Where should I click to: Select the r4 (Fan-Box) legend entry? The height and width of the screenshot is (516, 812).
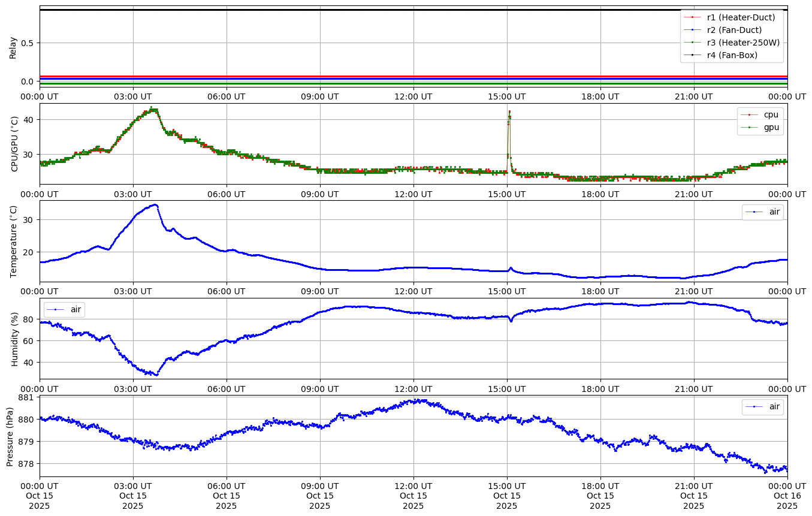pos(732,55)
